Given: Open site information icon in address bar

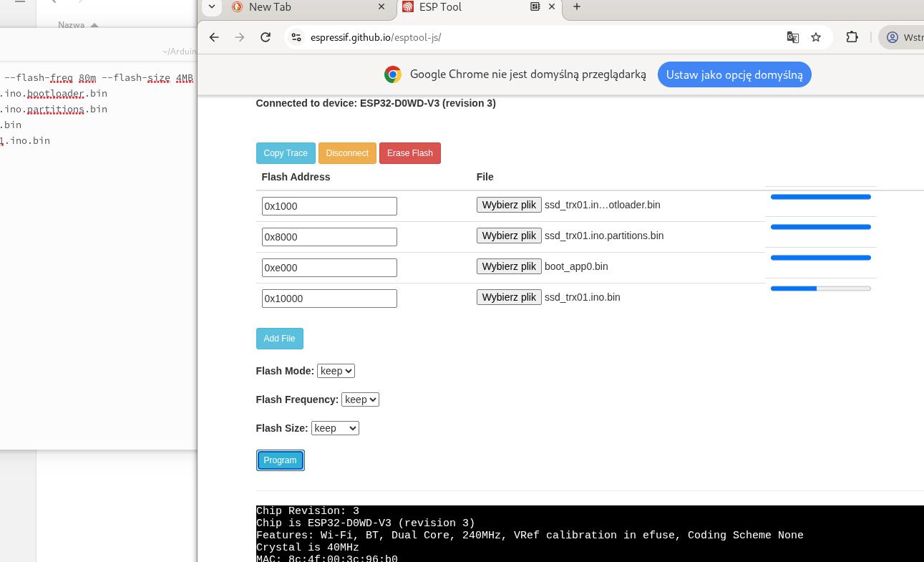Looking at the screenshot, I should (x=296, y=37).
